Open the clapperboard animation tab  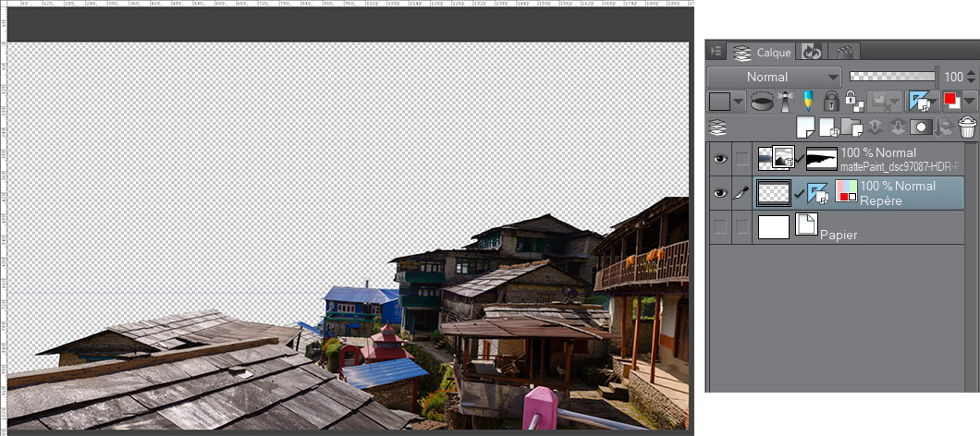pyautogui.click(x=843, y=52)
